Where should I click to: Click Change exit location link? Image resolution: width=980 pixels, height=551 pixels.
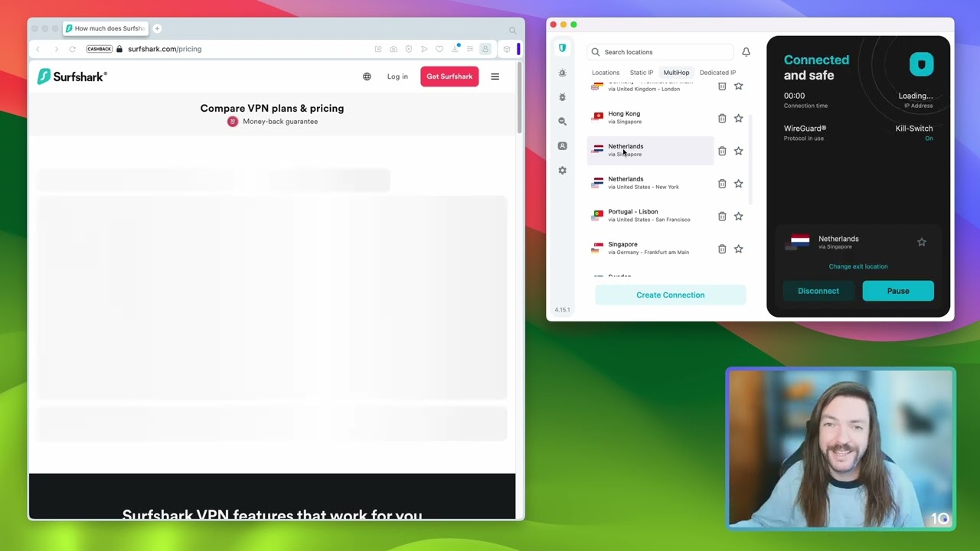[x=858, y=266]
